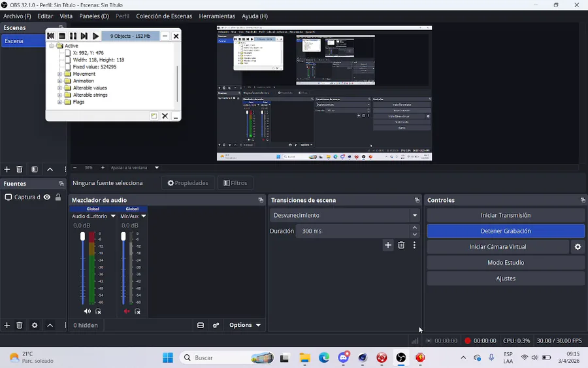Expand the Movement folder

pyautogui.click(x=59, y=74)
